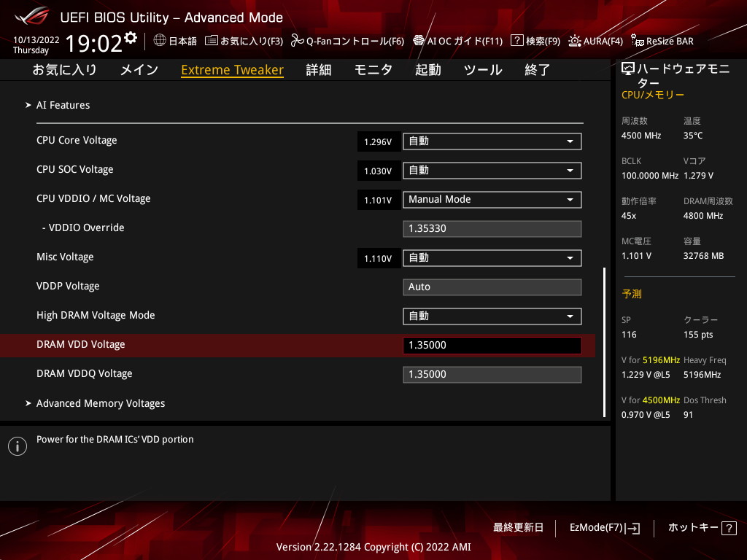The image size is (747, 560).
Task: Switch to 詳細 tab
Action: [x=319, y=70]
